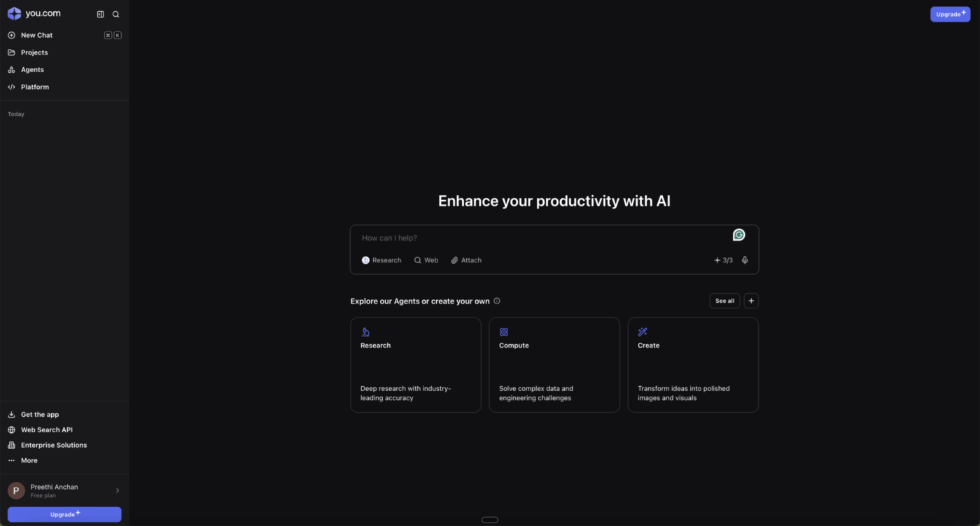Toggle Web search in the prompt box
This screenshot has width=980, height=526.
coord(426,260)
